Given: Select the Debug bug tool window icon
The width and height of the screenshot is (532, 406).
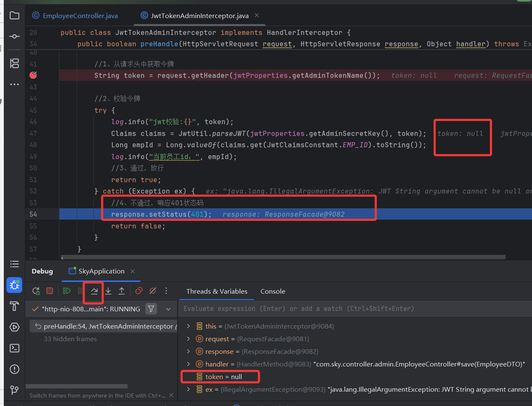Looking at the screenshot, I should pyautogui.click(x=14, y=285).
